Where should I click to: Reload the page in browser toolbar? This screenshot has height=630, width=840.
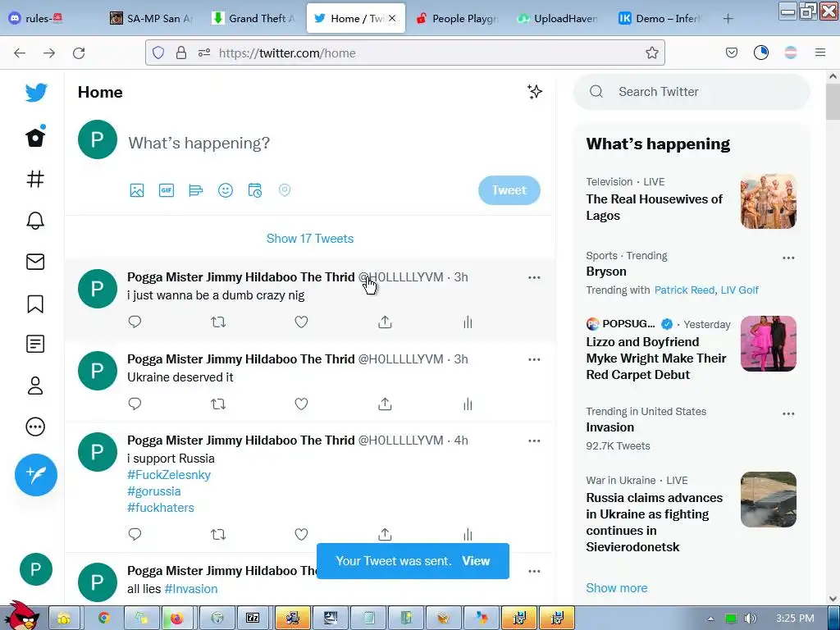tap(79, 52)
